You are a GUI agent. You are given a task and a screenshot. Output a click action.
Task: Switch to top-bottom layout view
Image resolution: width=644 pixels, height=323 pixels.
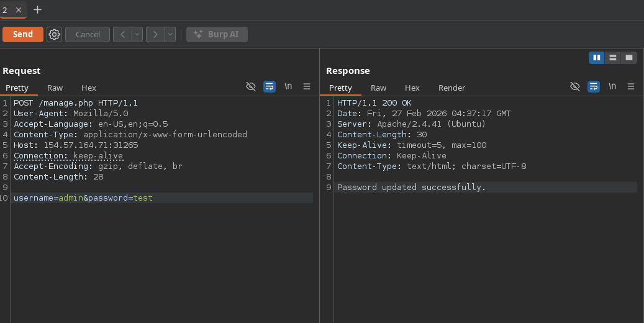pyautogui.click(x=612, y=58)
